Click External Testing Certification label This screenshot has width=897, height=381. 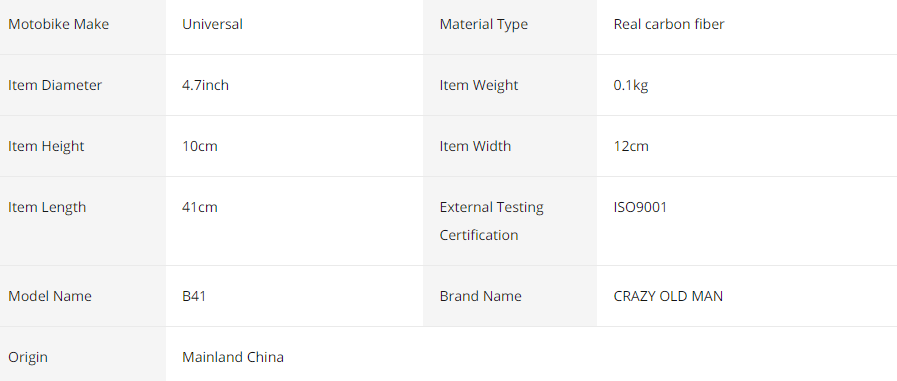(x=491, y=221)
